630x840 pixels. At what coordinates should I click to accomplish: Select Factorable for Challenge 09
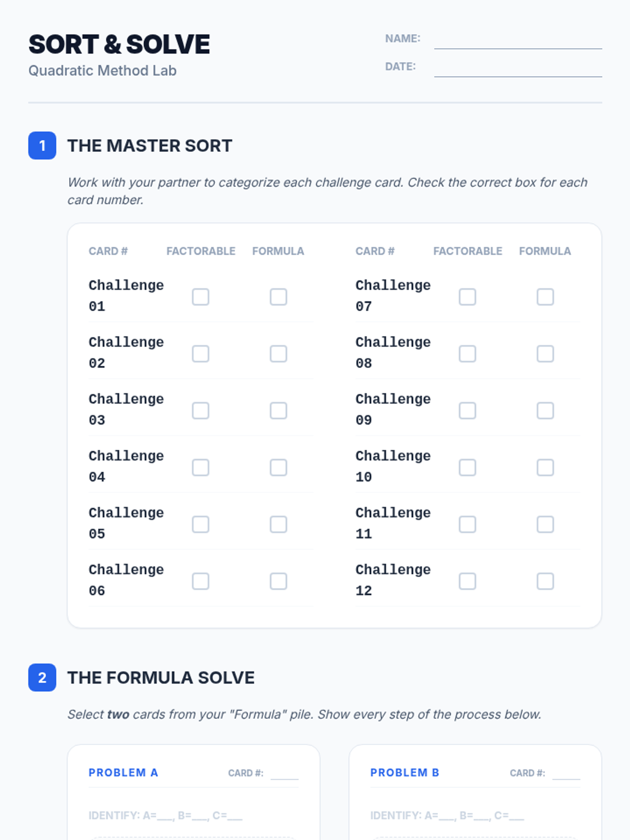[467, 411]
